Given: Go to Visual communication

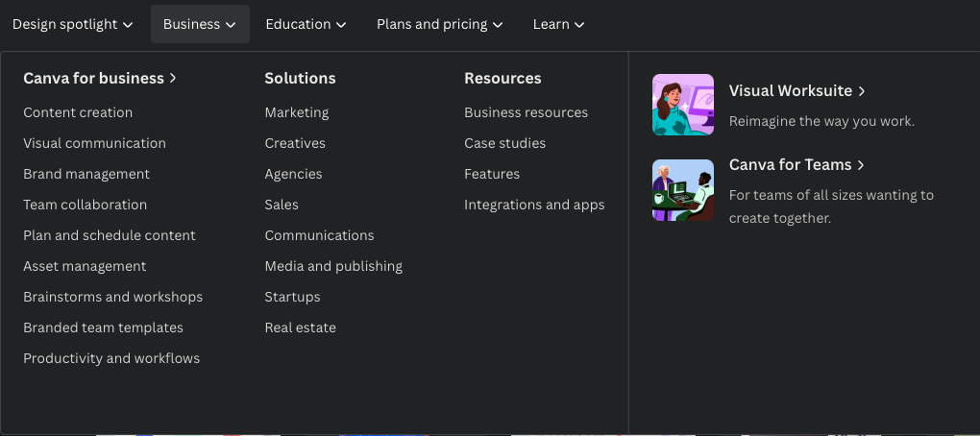Looking at the screenshot, I should [x=94, y=143].
